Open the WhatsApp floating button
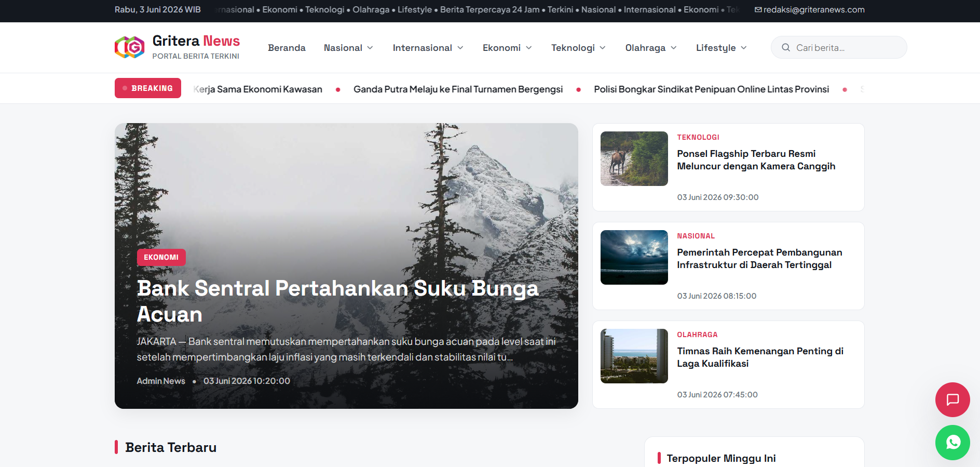 952,443
